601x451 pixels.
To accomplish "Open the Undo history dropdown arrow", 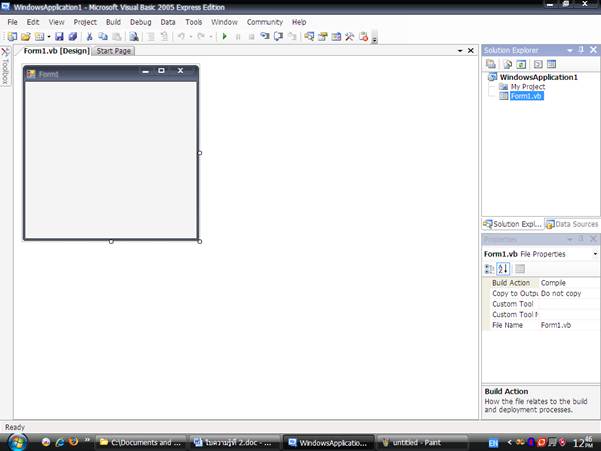I will pyautogui.click(x=190, y=37).
